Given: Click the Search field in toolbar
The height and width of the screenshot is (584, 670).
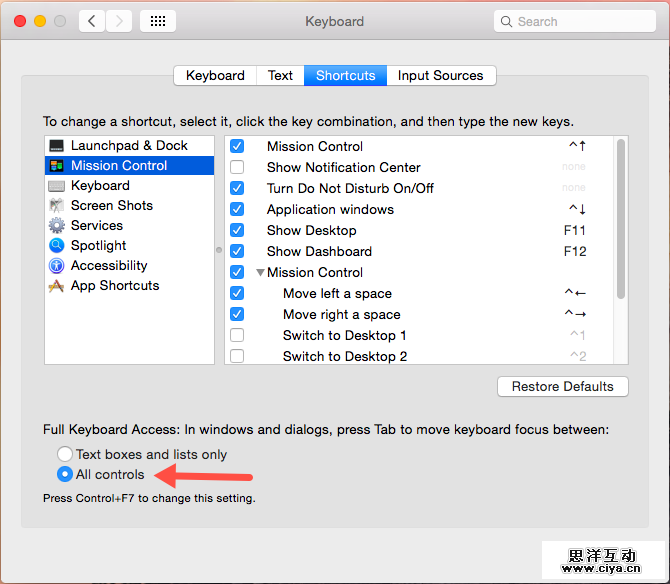Looking at the screenshot, I should point(572,21).
